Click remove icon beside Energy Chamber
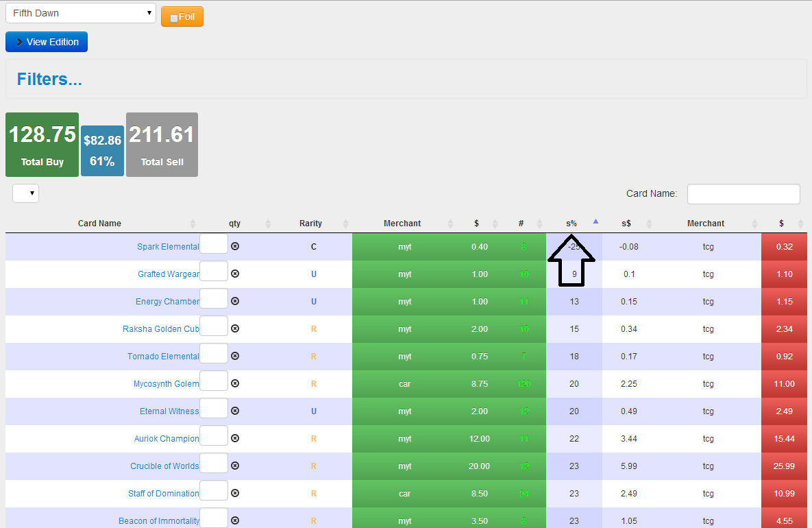 [x=235, y=301]
